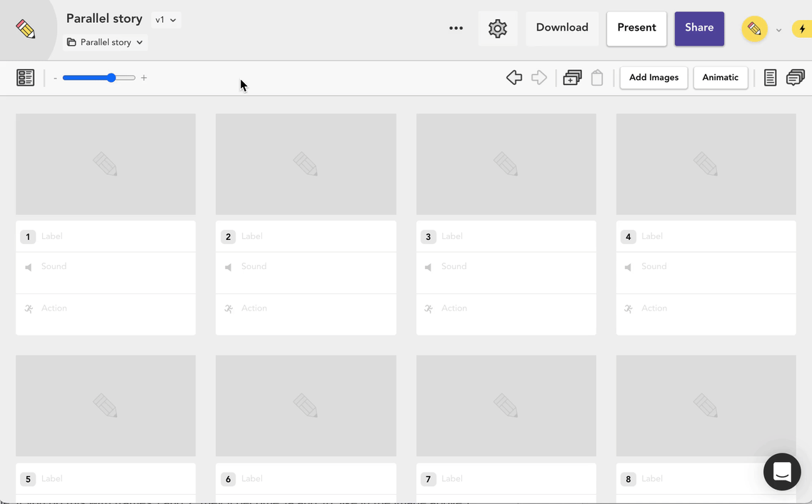Click the Parallel story title
The height and width of the screenshot is (504, 812).
(104, 19)
